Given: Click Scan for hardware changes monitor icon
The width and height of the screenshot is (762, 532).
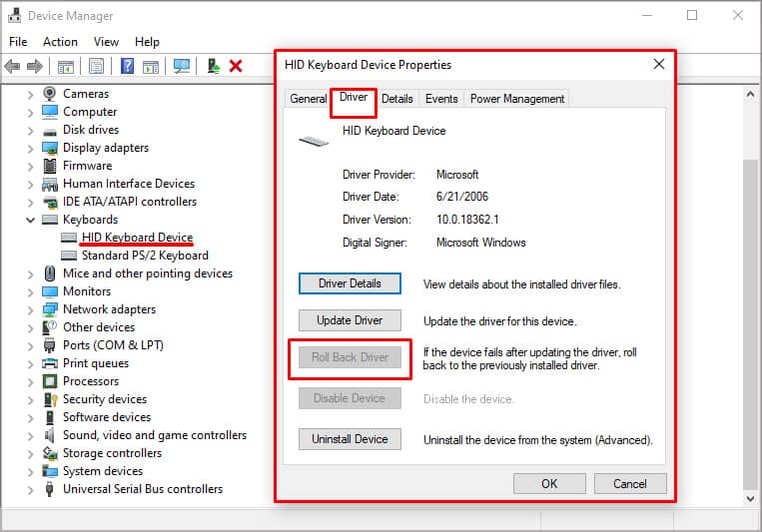Looking at the screenshot, I should 182,66.
